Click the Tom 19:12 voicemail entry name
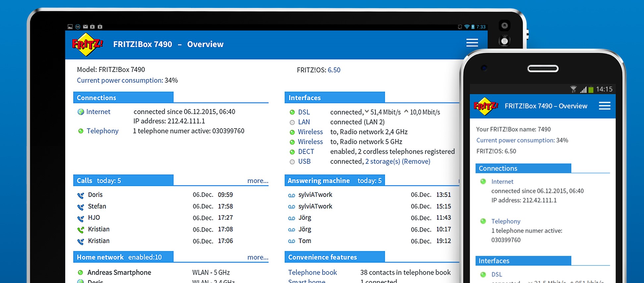 click(305, 241)
